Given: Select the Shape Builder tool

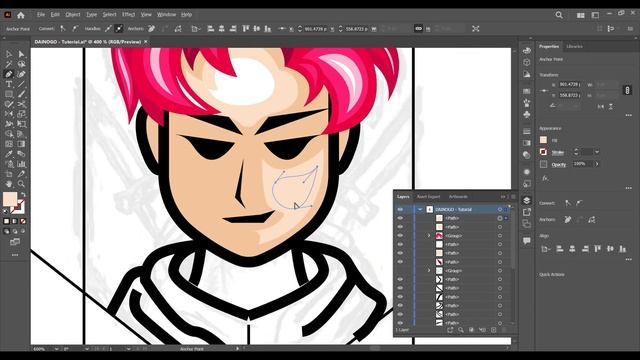Looking at the screenshot, I should click(x=9, y=134).
